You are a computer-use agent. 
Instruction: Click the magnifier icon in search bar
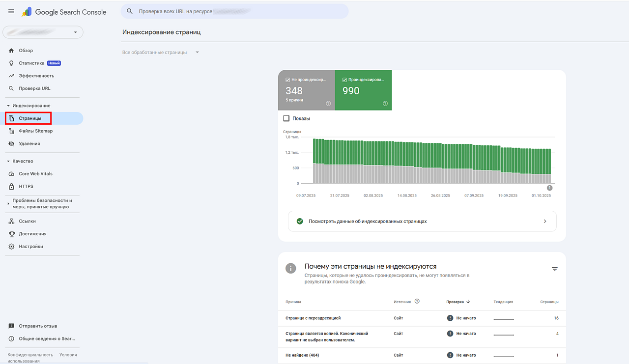[130, 11]
